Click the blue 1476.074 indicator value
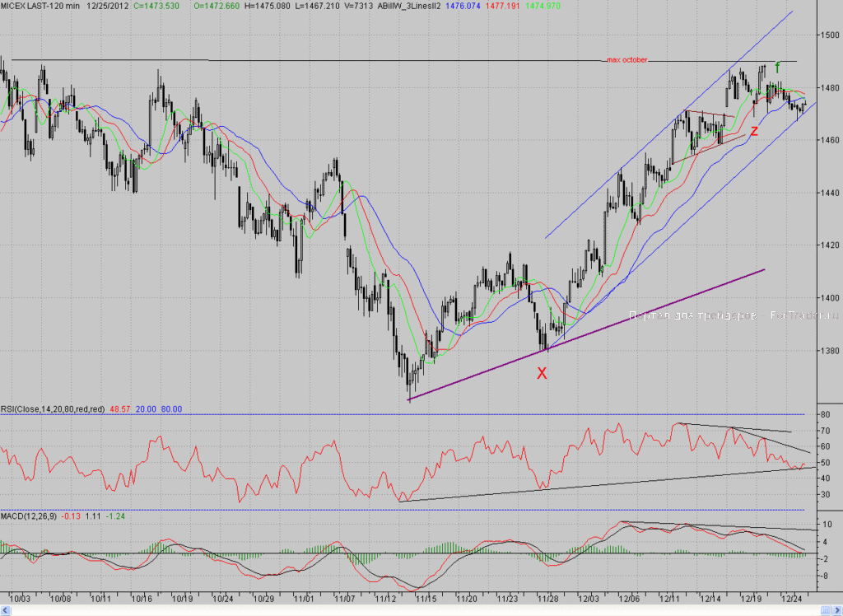This screenshot has width=843, height=616. tap(463, 6)
